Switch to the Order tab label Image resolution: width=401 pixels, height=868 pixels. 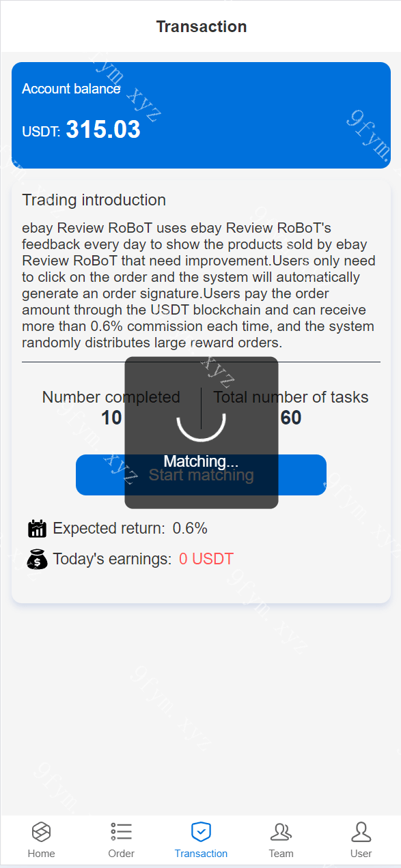121,854
